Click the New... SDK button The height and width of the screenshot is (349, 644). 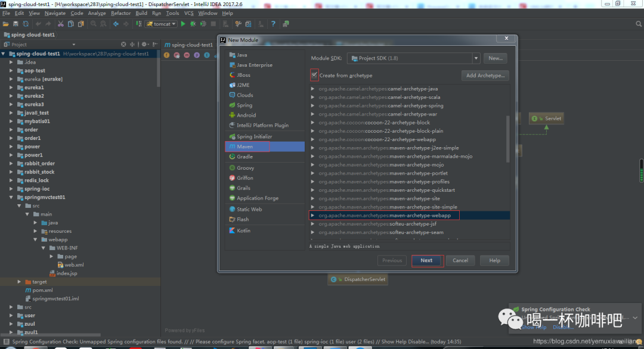[496, 58]
